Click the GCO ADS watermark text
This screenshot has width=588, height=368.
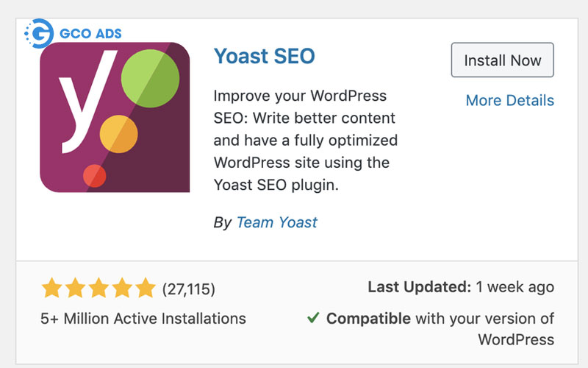92,34
